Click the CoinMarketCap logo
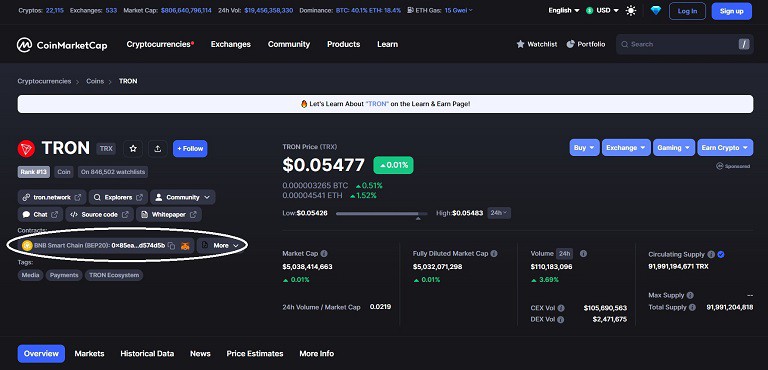 (62, 45)
